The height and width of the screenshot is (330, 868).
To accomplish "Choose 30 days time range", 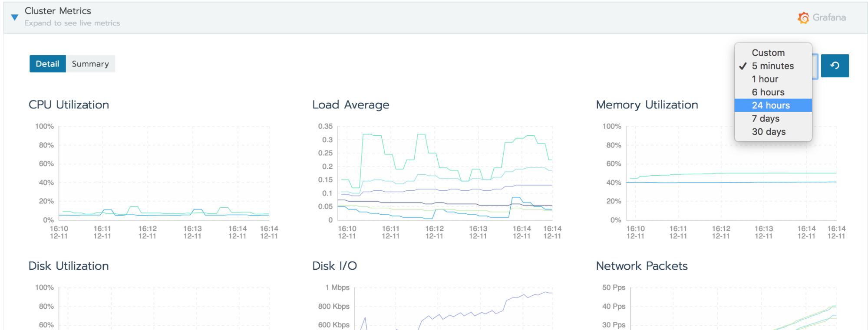I will pos(773,132).
